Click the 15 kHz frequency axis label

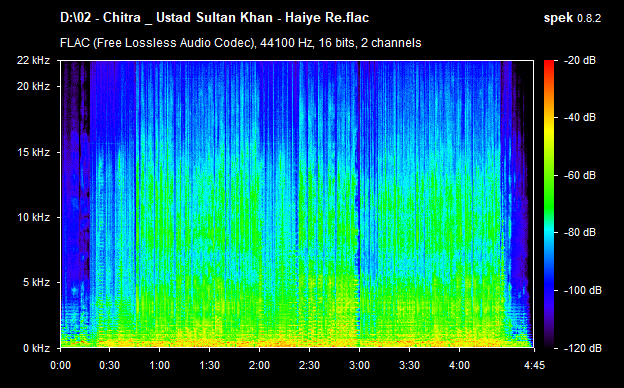coord(33,152)
